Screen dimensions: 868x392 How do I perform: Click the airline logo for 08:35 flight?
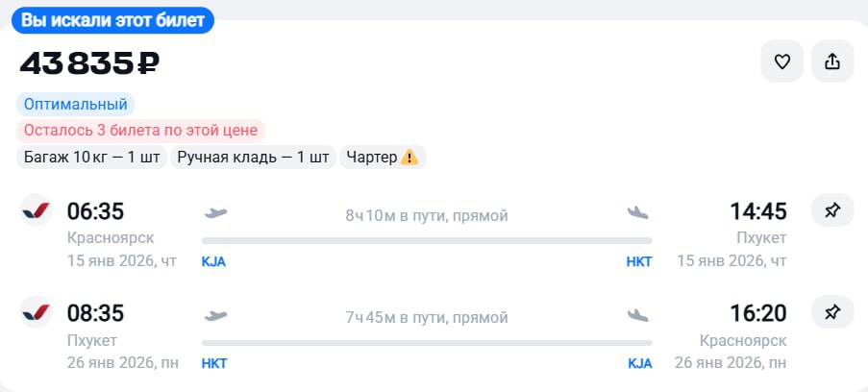coord(37,312)
